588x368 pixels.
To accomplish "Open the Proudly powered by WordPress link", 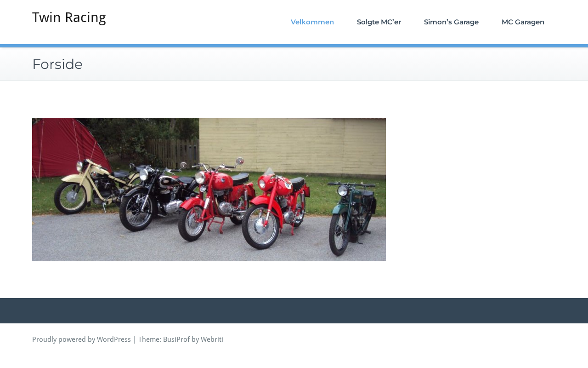I will pyautogui.click(x=81, y=339).
